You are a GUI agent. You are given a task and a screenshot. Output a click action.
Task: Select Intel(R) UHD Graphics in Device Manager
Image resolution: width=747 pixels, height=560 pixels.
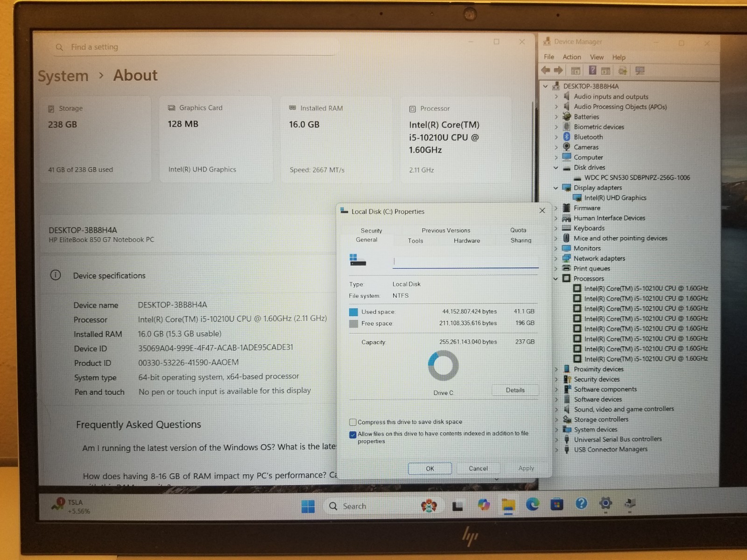[615, 198]
